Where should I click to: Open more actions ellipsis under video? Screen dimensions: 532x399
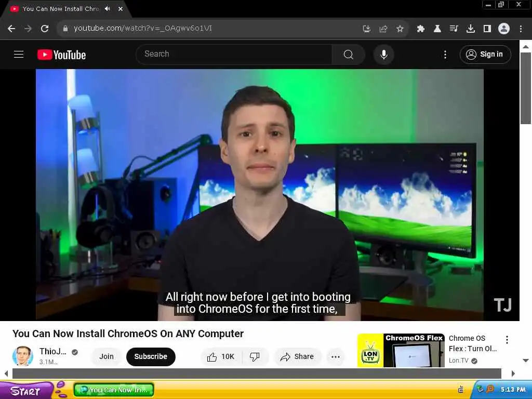pyautogui.click(x=336, y=356)
